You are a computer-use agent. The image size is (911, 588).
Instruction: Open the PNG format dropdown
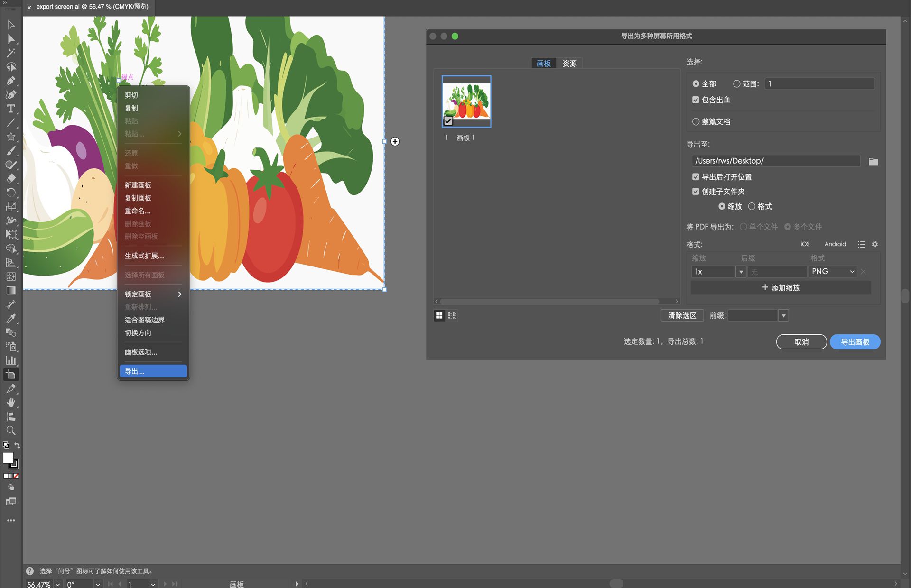tap(833, 271)
